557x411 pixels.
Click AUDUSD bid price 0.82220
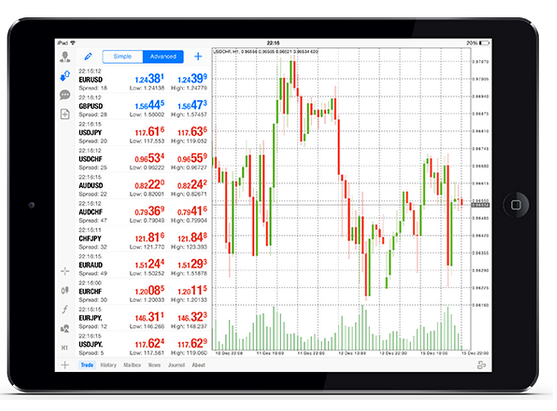click(x=150, y=184)
